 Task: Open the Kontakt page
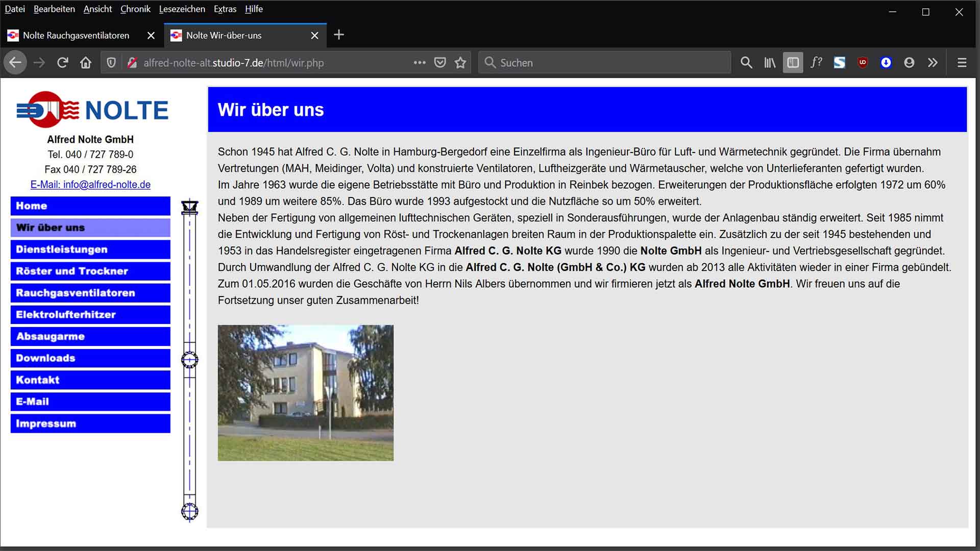pos(90,380)
